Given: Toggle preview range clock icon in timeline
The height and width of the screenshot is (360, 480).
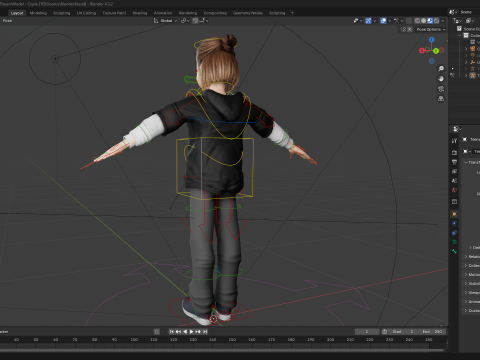Looking at the screenshot, I should pyautogui.click(x=384, y=332).
